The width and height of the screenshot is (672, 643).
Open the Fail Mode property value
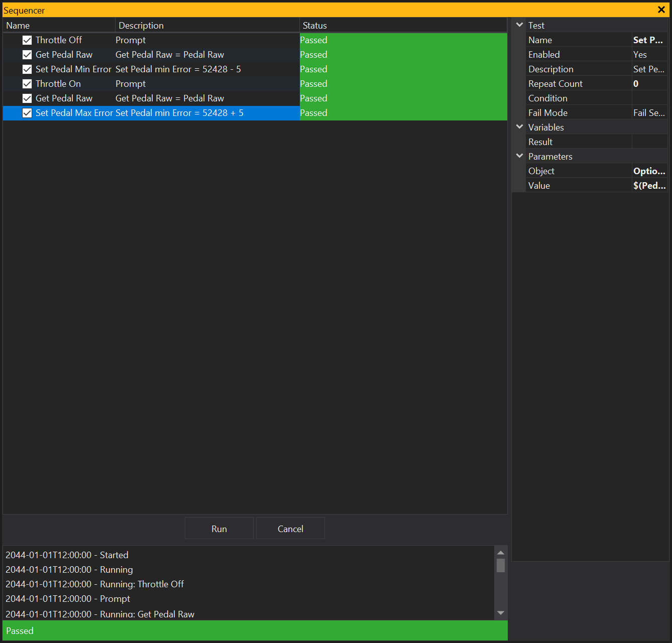pos(649,113)
